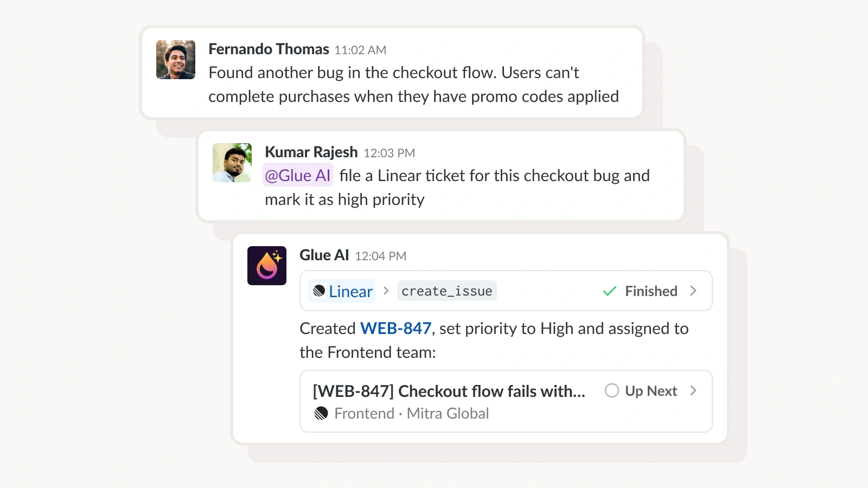Viewport: 868px width, 488px height.
Task: Click the Linear logo inside the tool badge
Action: (x=320, y=291)
